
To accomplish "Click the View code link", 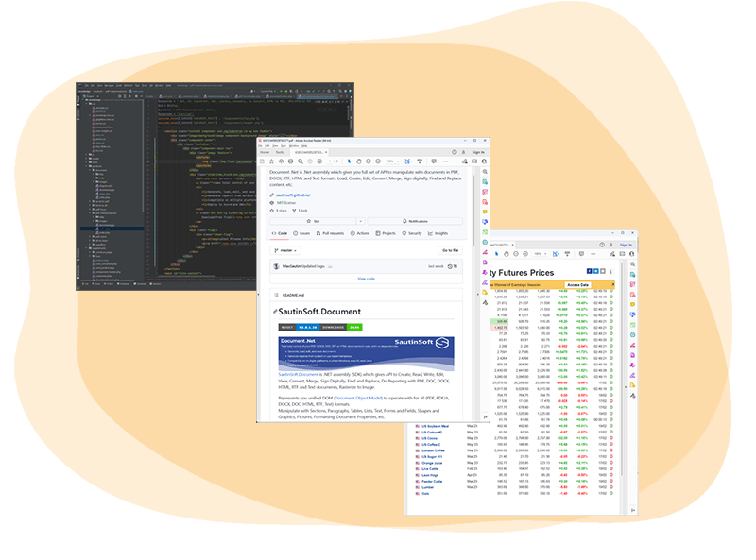I will click(366, 279).
